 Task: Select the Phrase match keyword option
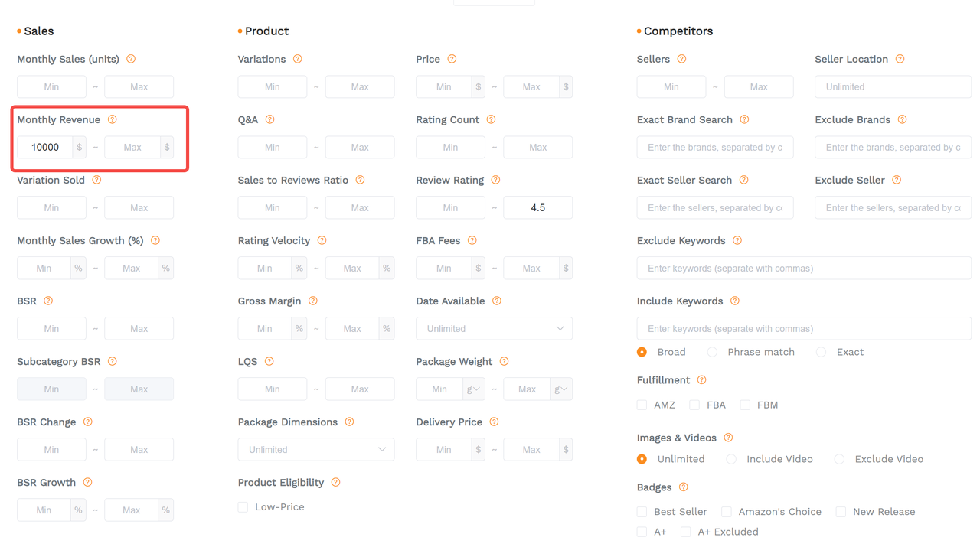(712, 352)
